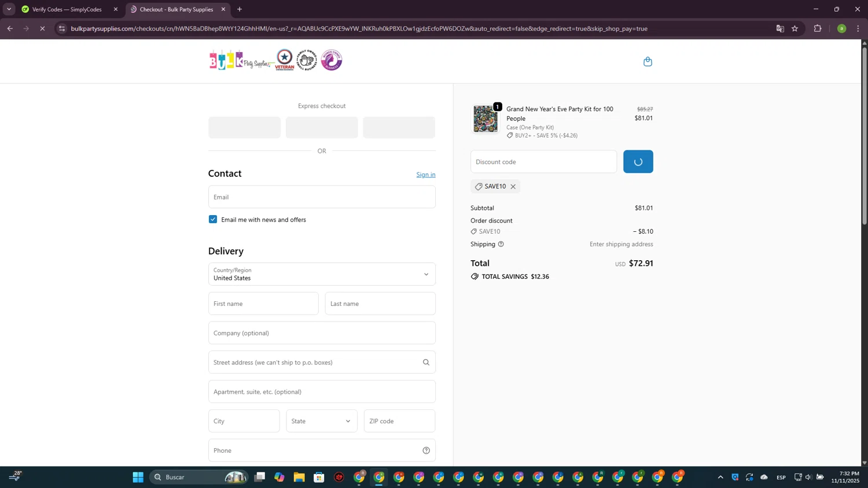This screenshot has height=488, width=868.
Task: Click the phone help question mark icon
Action: (x=426, y=450)
